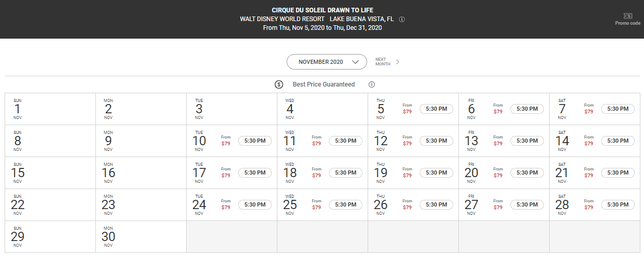644x257 pixels.
Task: Book 5:30 PM show on Wednesday Nov 11
Action: (x=345, y=141)
